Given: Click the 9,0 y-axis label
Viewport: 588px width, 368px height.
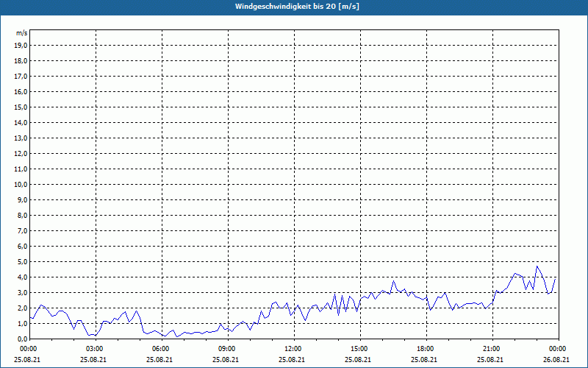Looking at the screenshot, I should click(22, 199).
